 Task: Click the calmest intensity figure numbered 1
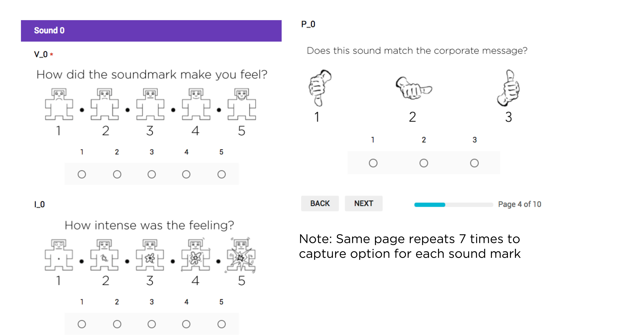[x=59, y=255]
